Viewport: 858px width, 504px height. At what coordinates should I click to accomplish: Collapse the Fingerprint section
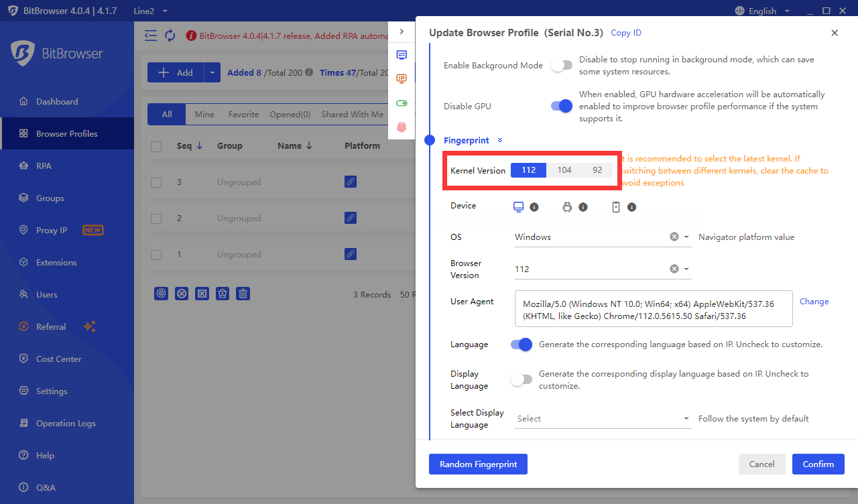(x=499, y=140)
